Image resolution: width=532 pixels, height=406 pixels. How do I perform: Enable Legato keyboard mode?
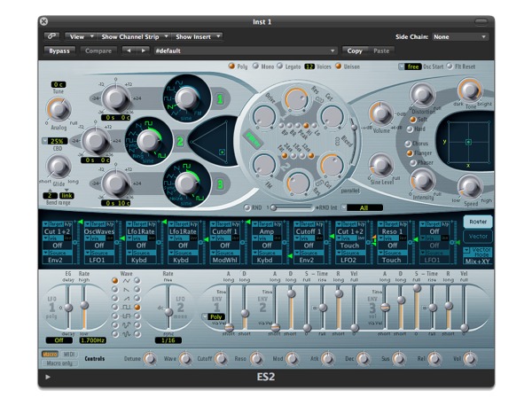280,66
